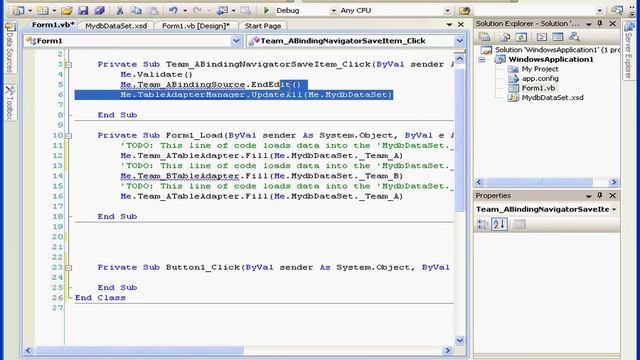Pin the Solution Explorer panel

600,24
